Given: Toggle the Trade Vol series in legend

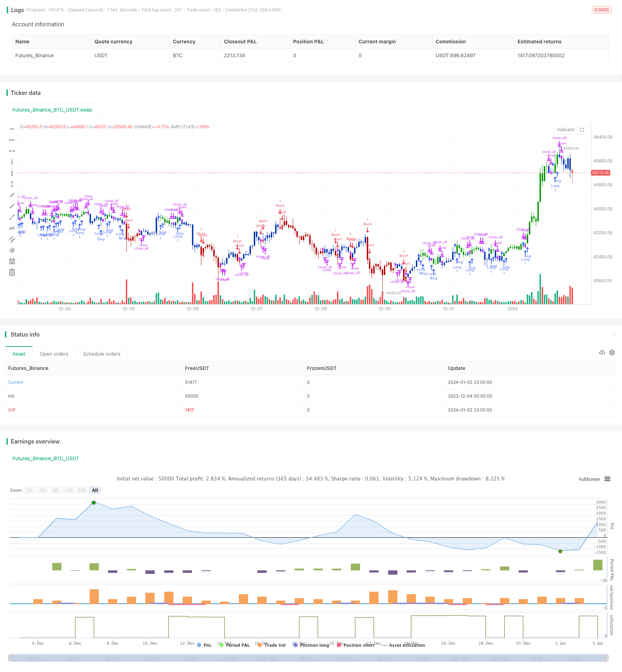Looking at the screenshot, I should pyautogui.click(x=272, y=645).
